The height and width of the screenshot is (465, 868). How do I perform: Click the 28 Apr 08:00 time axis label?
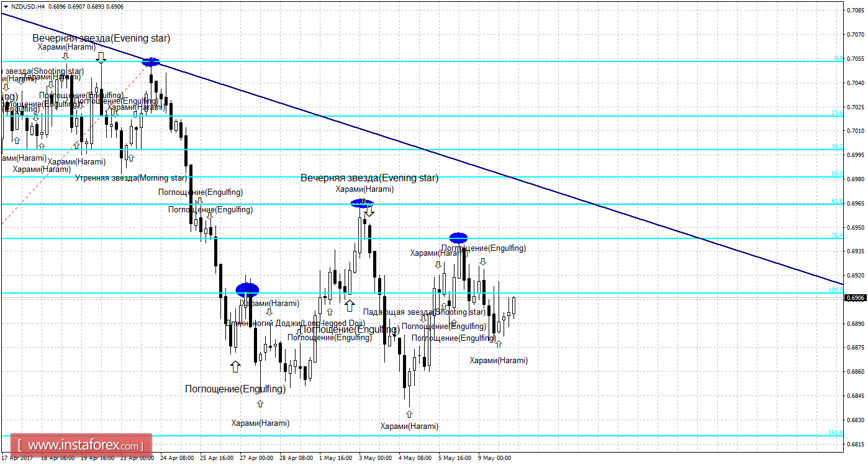pos(296,458)
